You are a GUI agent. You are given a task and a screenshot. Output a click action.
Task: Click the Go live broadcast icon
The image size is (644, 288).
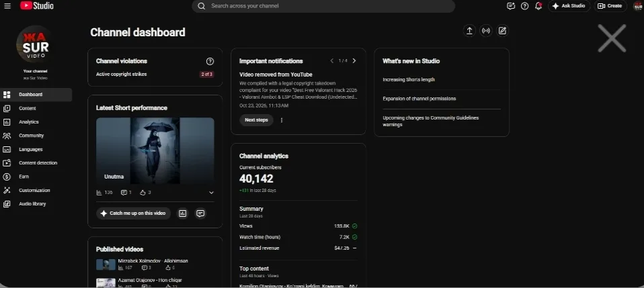tap(486, 31)
